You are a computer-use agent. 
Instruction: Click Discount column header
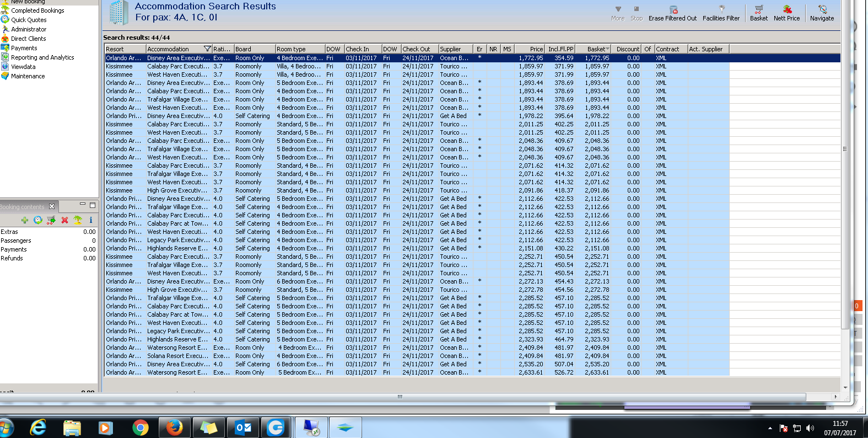tap(627, 49)
